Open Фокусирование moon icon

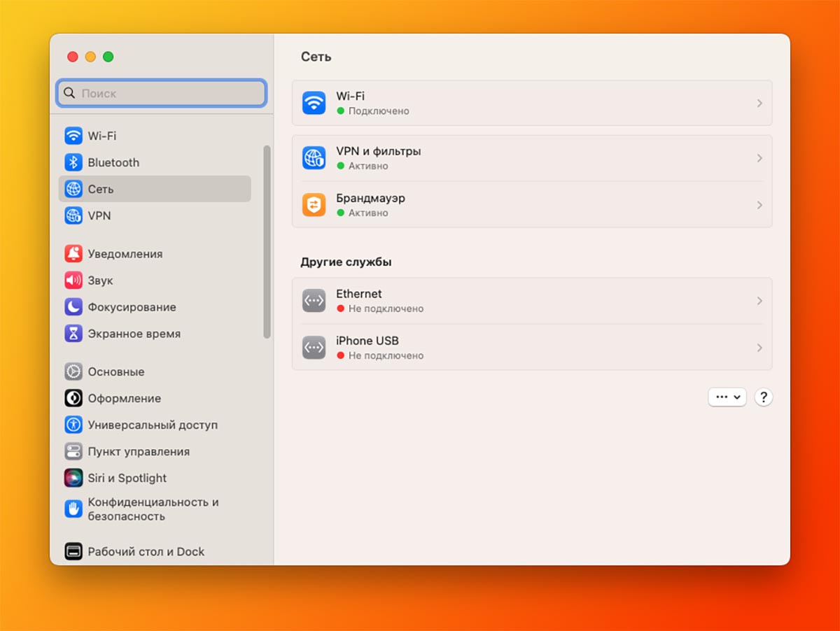[73, 307]
